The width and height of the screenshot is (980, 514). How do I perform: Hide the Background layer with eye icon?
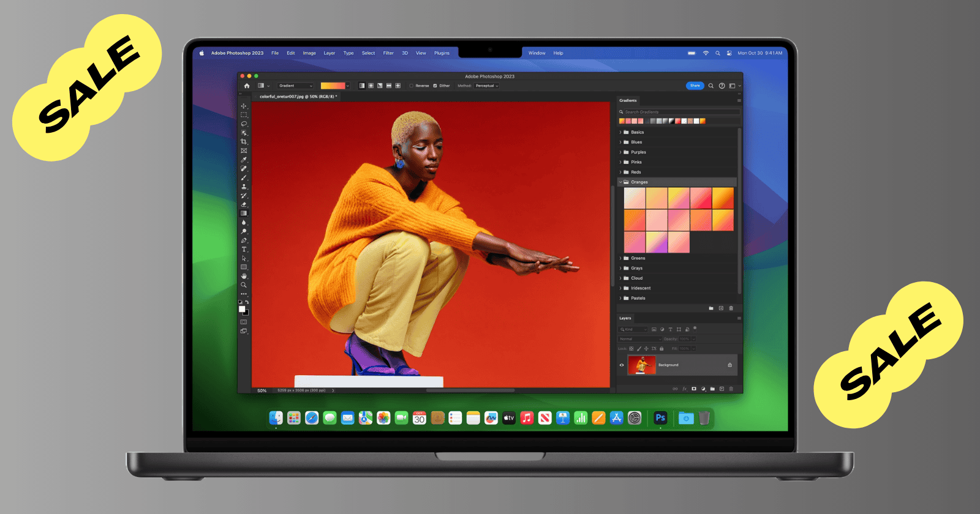click(x=622, y=365)
